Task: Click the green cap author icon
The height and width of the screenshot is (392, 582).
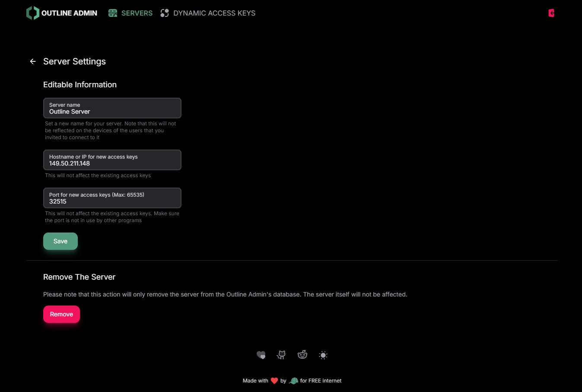Action: [x=293, y=381]
